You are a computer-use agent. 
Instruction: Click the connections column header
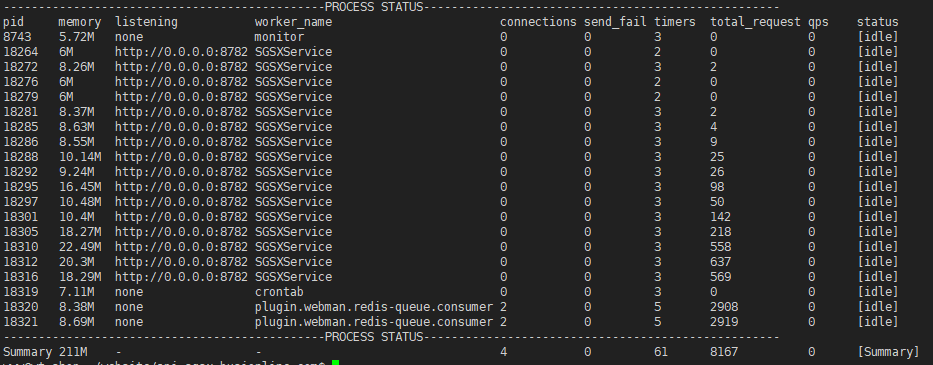coord(538,22)
